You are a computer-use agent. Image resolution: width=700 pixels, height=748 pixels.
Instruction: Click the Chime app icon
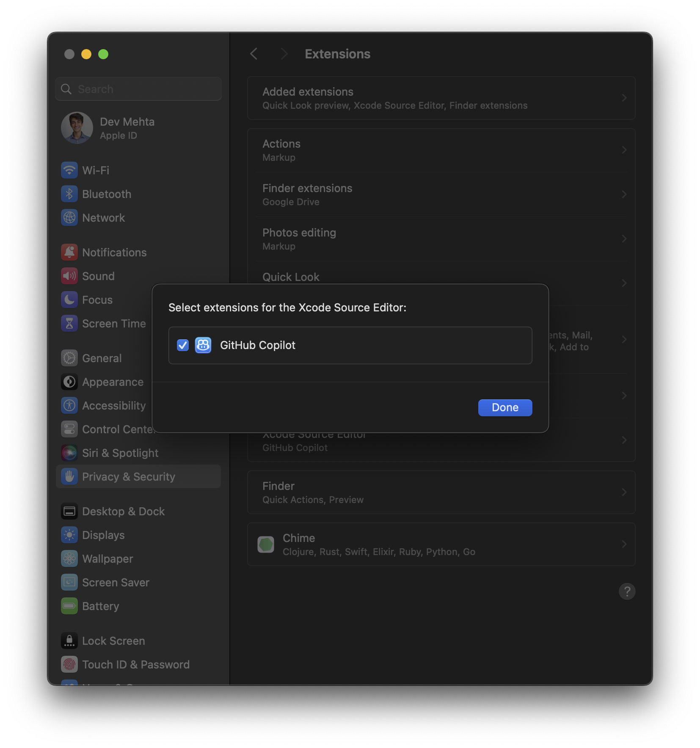(x=266, y=544)
